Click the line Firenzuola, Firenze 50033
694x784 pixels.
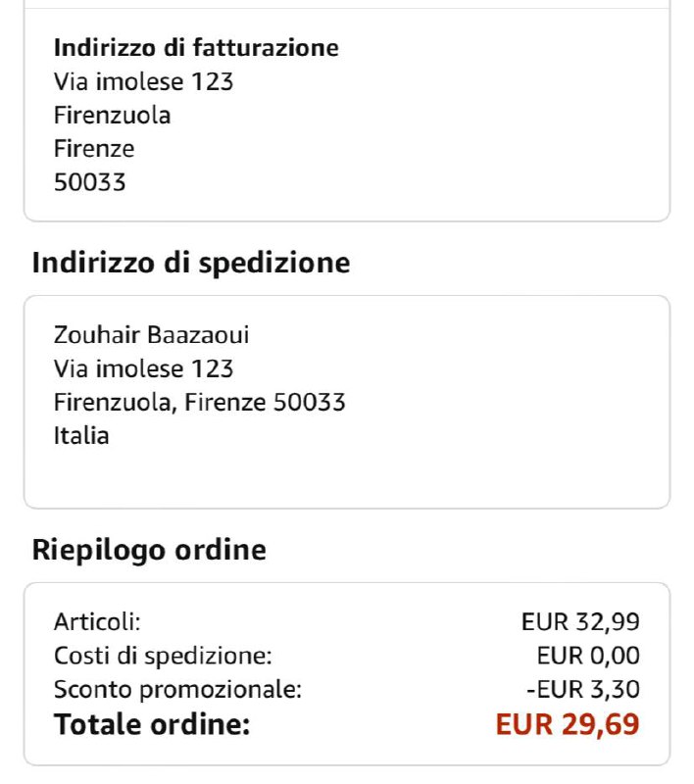[199, 402]
